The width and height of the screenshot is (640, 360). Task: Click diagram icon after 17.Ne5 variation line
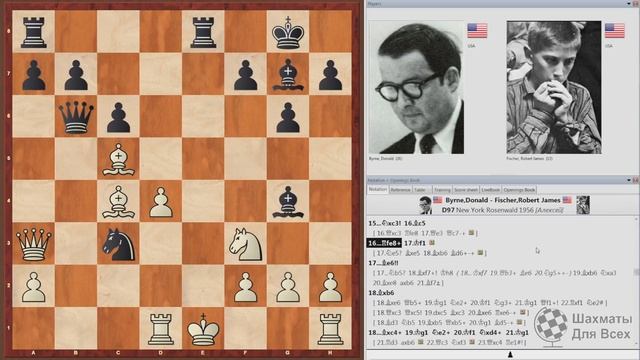click(480, 253)
